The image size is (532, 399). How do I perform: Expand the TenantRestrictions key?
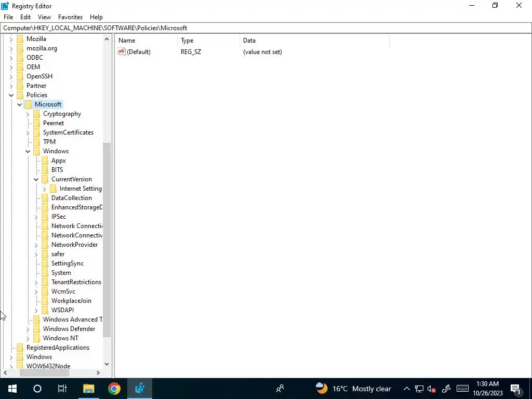(x=36, y=282)
